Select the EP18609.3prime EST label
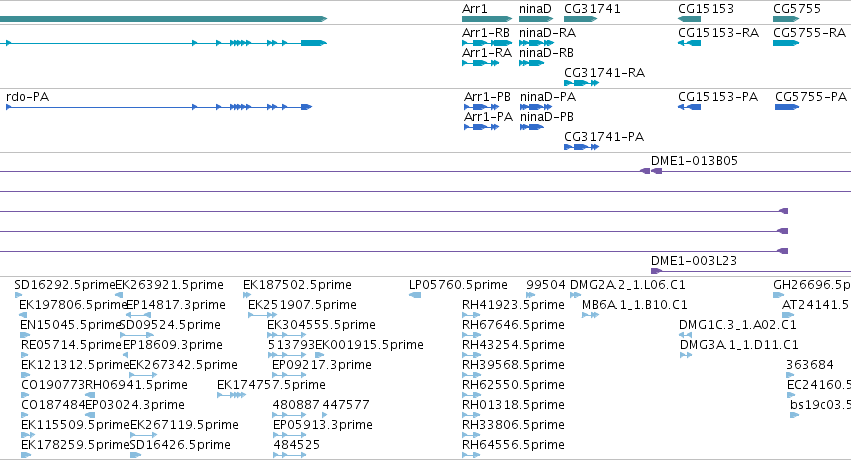 click(x=173, y=345)
